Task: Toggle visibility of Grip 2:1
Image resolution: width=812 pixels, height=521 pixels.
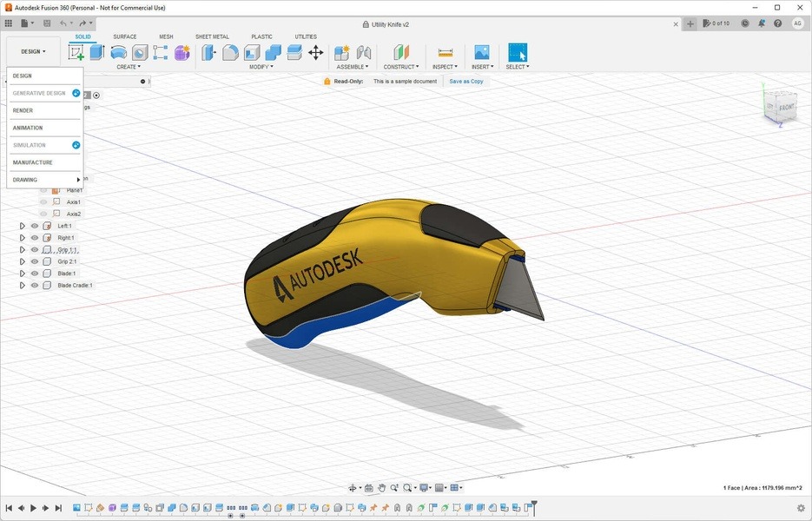Action: pyautogui.click(x=33, y=260)
